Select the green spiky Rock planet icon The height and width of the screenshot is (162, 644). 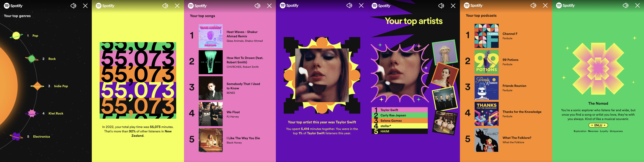32,59
